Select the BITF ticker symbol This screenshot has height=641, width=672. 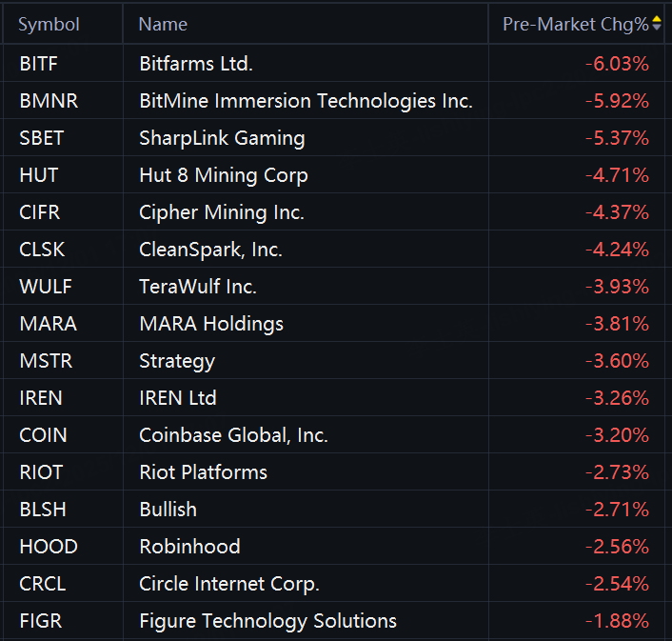click(38, 64)
